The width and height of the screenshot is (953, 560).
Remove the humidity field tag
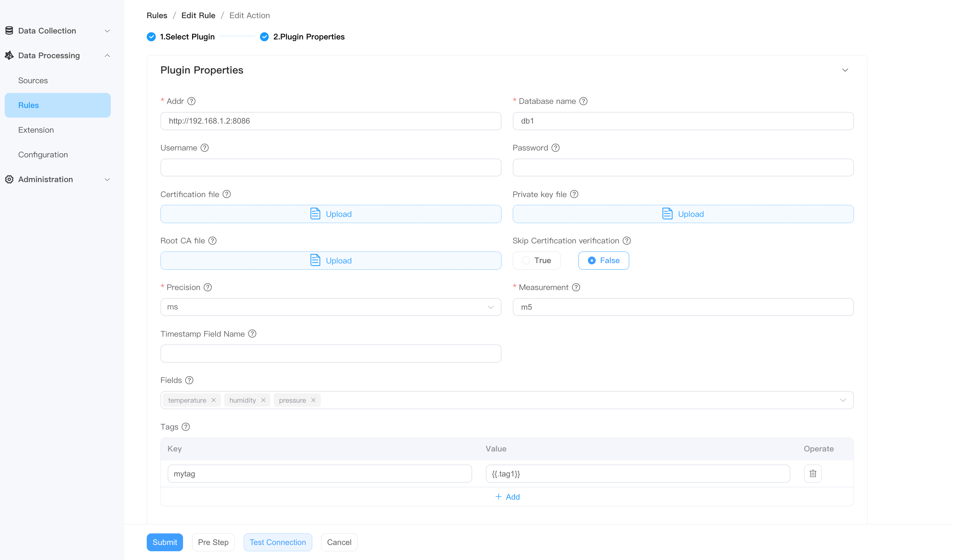click(x=263, y=400)
